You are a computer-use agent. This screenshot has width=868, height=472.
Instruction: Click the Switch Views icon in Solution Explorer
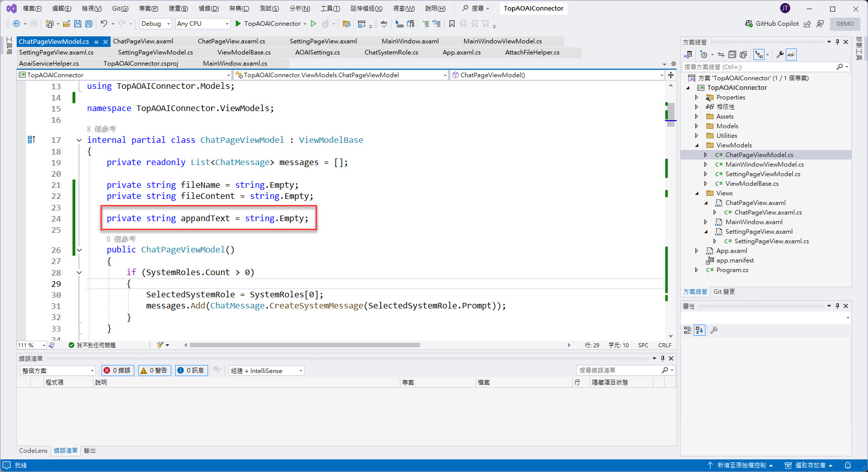(688, 55)
